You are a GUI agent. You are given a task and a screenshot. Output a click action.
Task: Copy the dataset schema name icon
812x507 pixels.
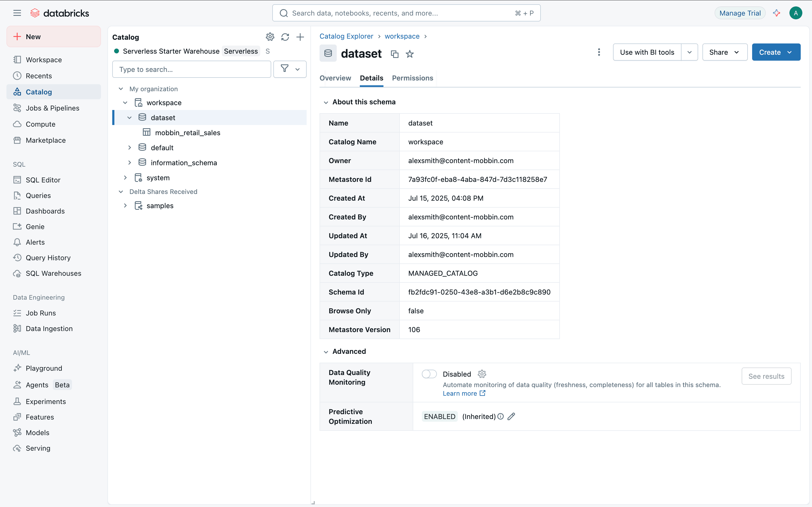(x=395, y=54)
